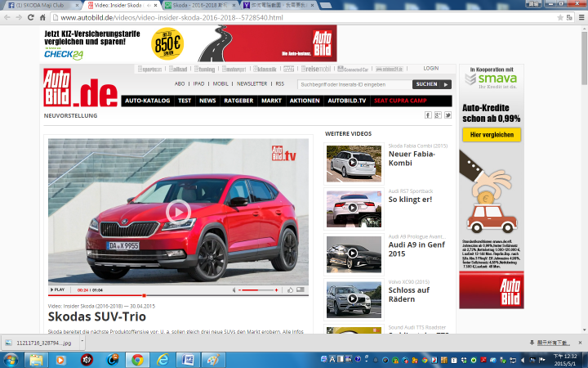Share on Google Plus icon

click(438, 115)
